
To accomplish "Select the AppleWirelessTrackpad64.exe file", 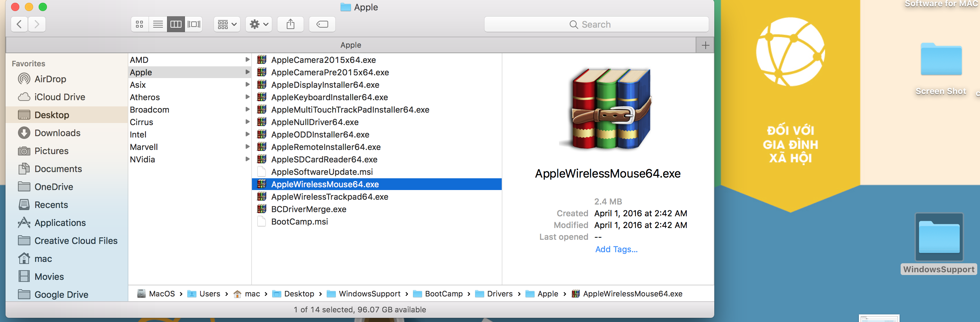I will (x=376, y=197).
